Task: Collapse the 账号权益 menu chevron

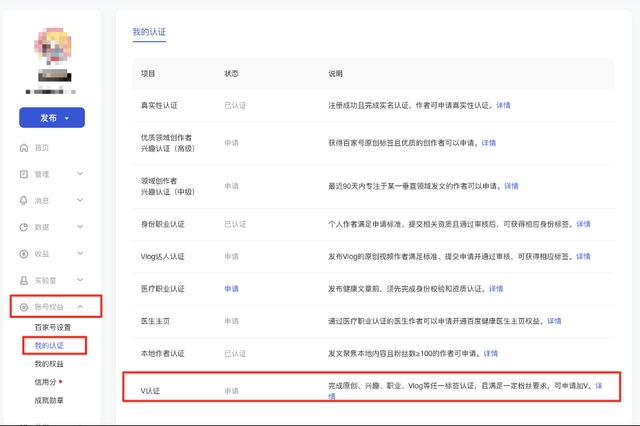Action: click(x=80, y=306)
